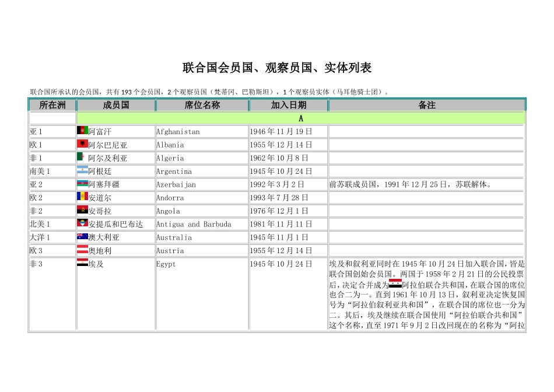Click the Afghanistan flag icon
This screenshot has width=554, height=392.
pos(83,131)
